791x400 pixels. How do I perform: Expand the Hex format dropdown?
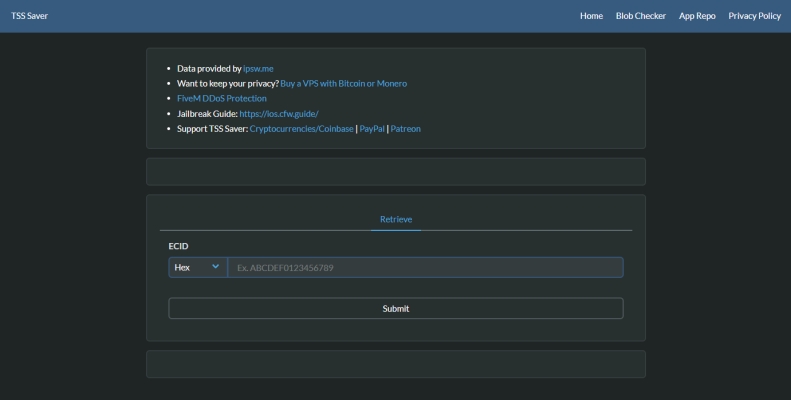197,267
